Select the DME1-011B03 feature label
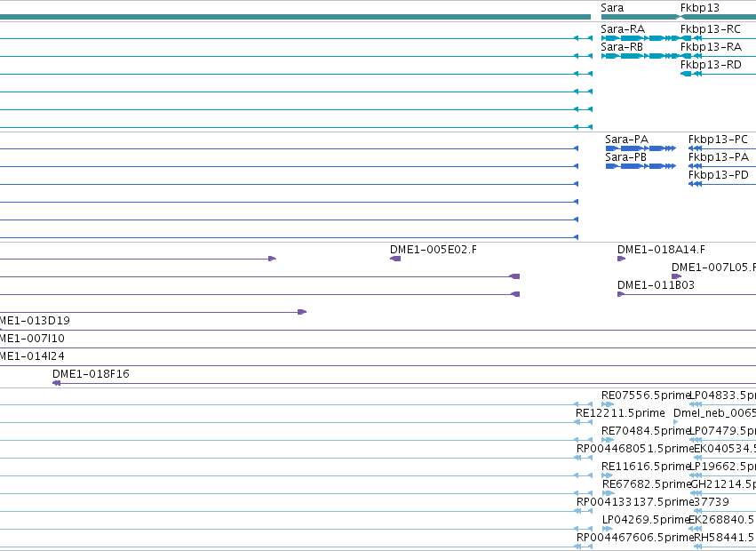 (x=656, y=285)
